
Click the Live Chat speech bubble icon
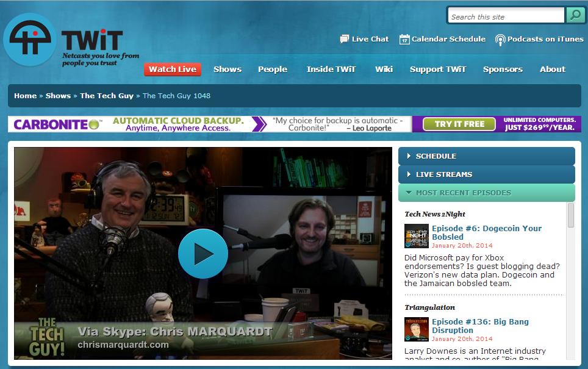[x=344, y=39]
